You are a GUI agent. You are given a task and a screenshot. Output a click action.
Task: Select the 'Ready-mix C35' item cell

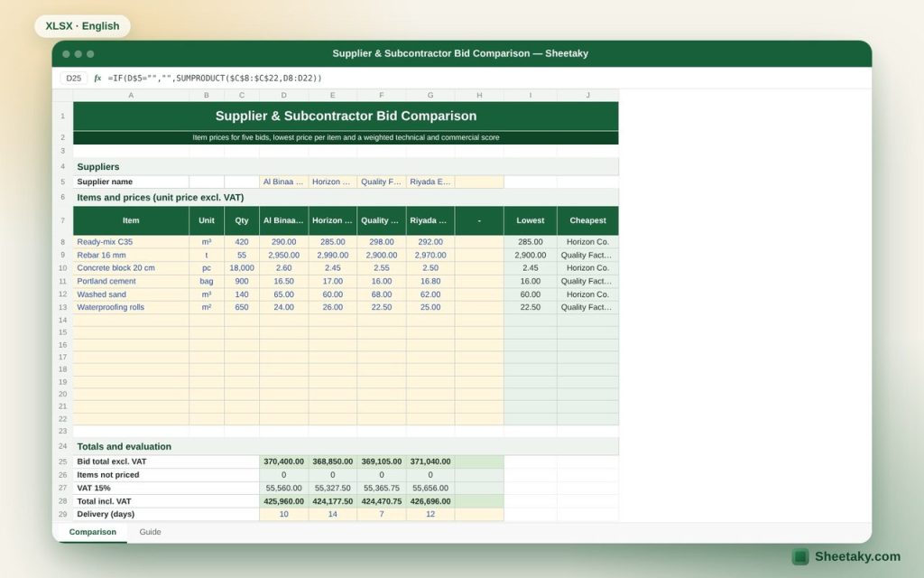pyautogui.click(x=131, y=242)
